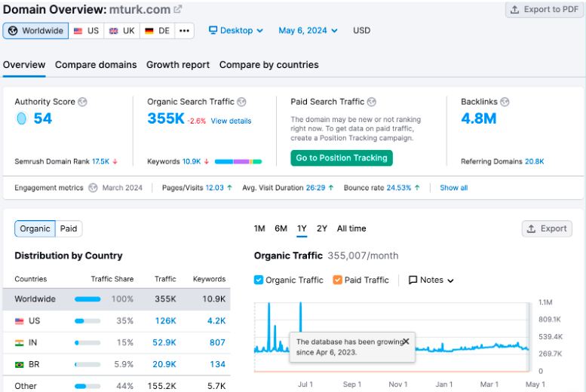586x392 pixels.
Task: Click the 355K organic traffic value
Action: (x=166, y=118)
